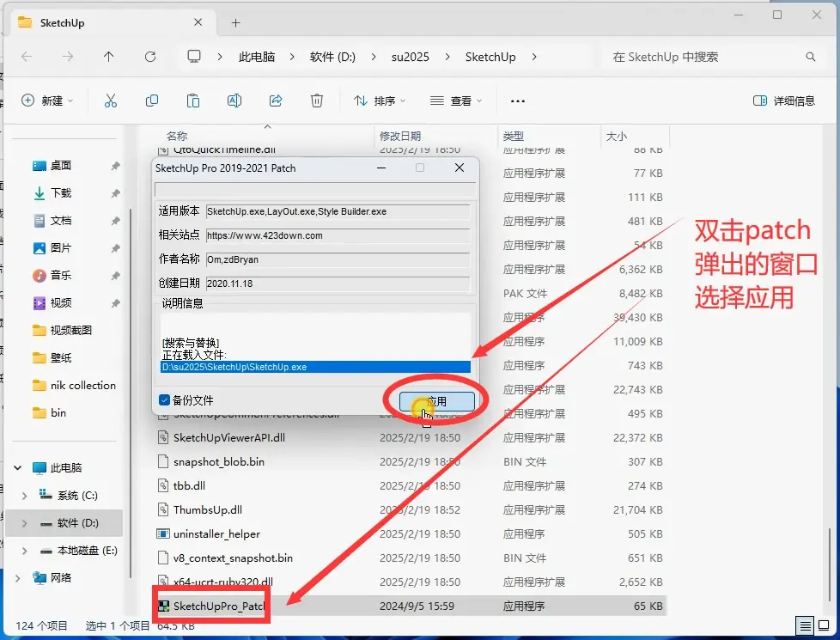
Task: Sort by the 名称 column header
Action: tap(177, 136)
